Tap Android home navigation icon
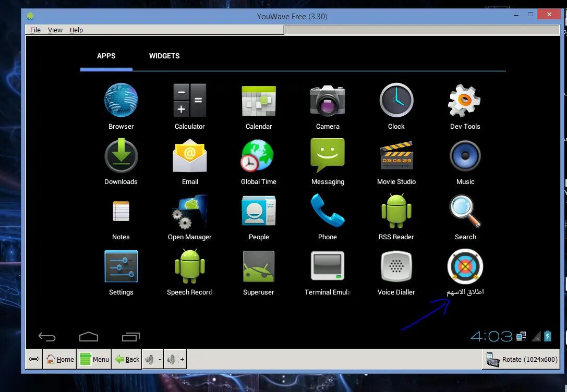 coord(89,336)
